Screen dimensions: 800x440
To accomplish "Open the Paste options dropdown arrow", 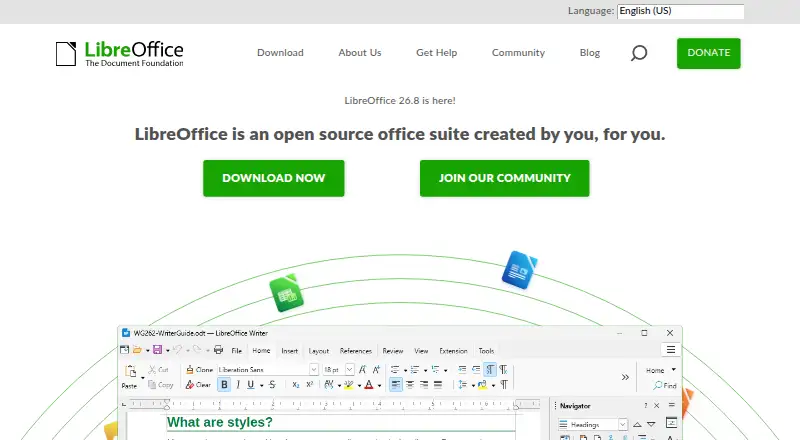I will tap(143, 378).
